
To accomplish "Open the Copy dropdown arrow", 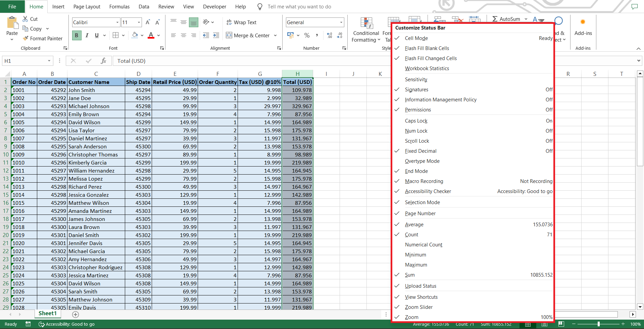I will 47,29.
